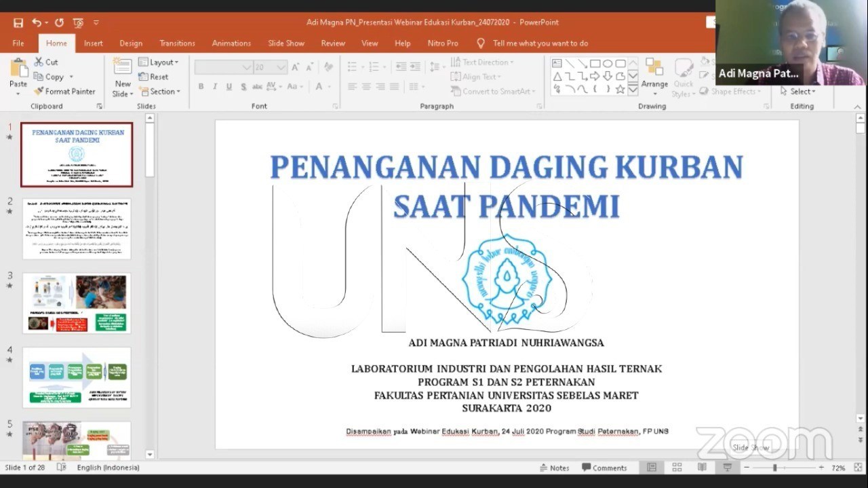This screenshot has width=868, height=488.
Task: Click the Increase Font Size icon
Action: (x=294, y=66)
